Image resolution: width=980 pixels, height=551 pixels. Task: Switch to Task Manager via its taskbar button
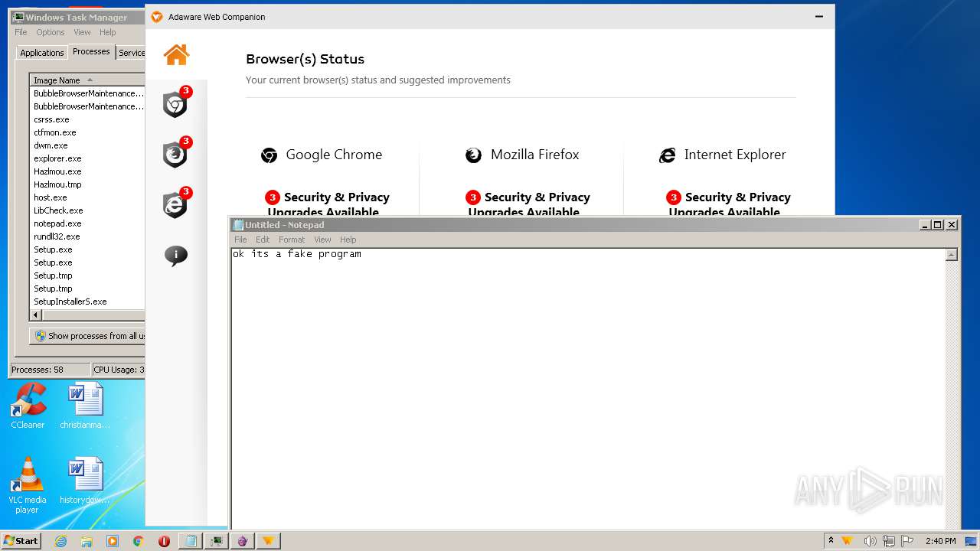pos(217,541)
